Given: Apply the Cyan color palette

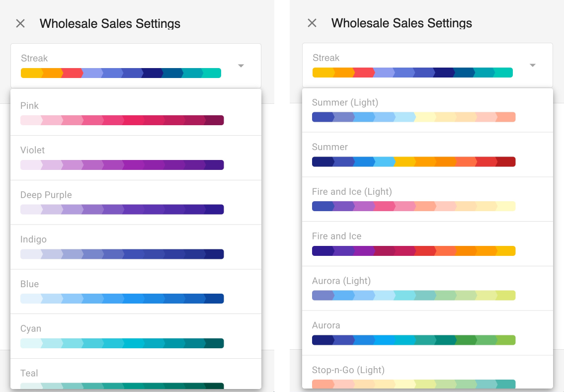Looking at the screenshot, I should pyautogui.click(x=122, y=337).
